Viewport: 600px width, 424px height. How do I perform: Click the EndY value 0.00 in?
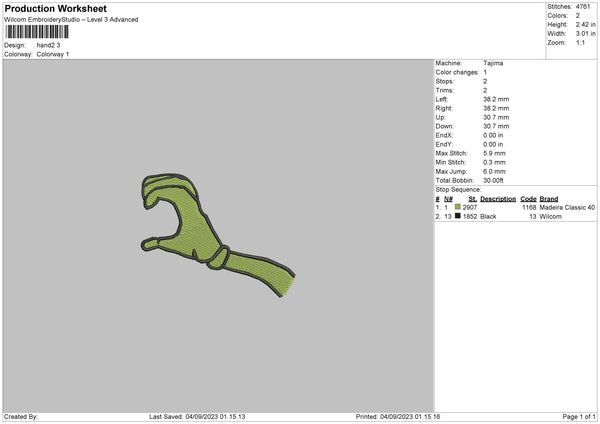tap(493, 144)
